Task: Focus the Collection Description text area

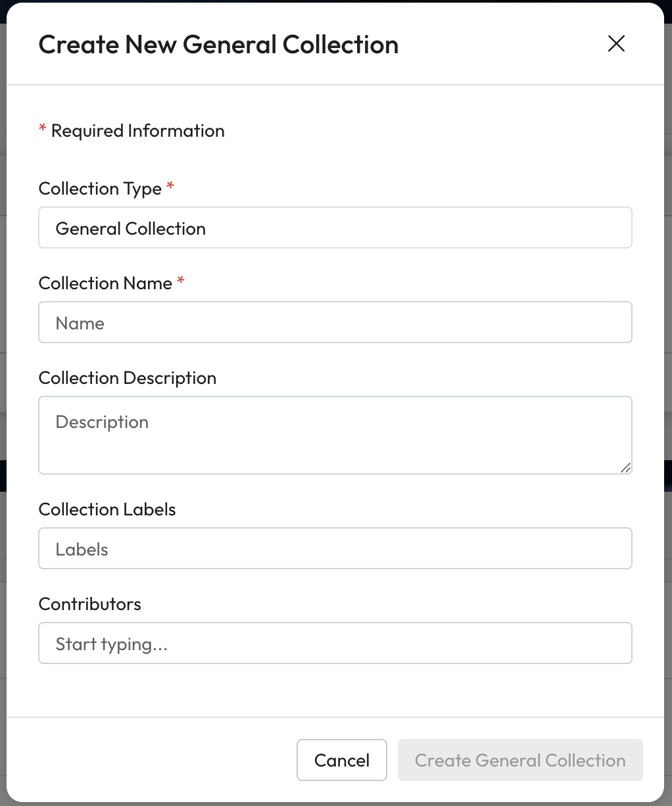Action: click(x=335, y=435)
